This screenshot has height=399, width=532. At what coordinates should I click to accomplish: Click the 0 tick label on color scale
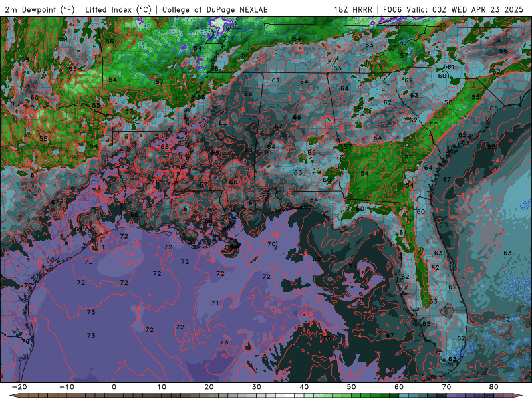click(x=114, y=387)
